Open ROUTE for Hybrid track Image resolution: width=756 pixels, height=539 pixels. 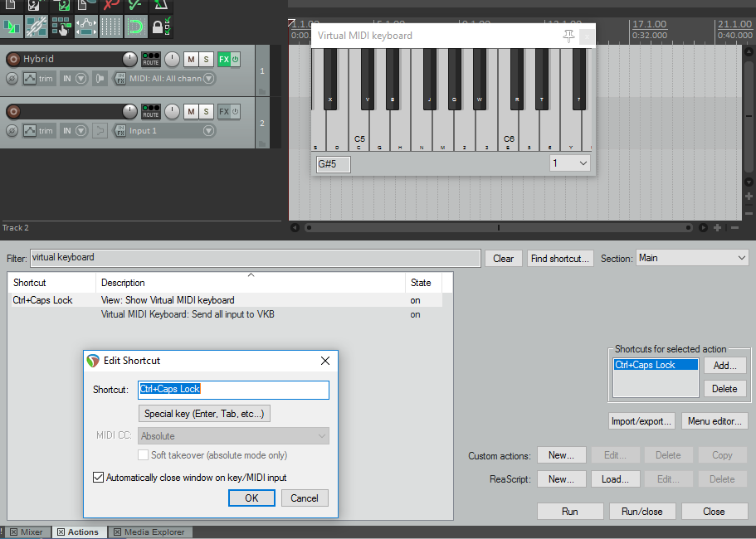pyautogui.click(x=151, y=59)
